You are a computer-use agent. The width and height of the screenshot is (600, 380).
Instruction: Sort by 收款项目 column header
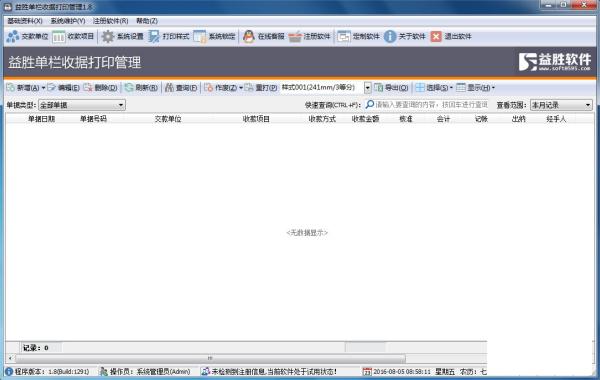pos(256,119)
